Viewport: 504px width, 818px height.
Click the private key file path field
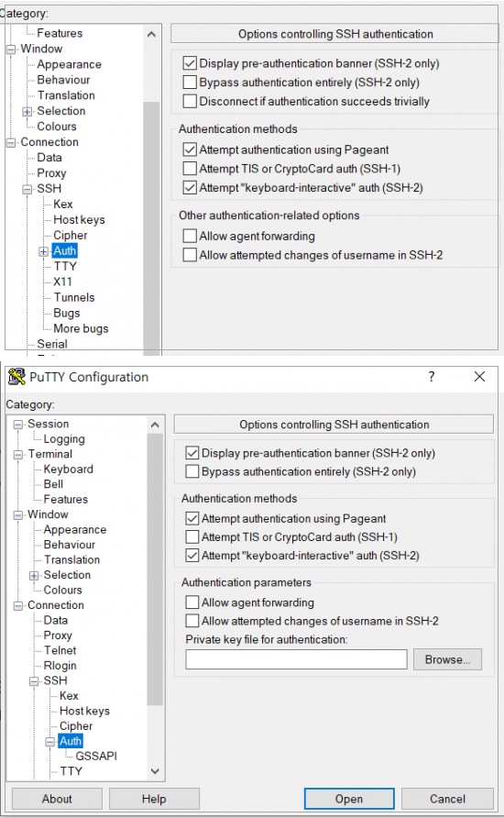point(296,659)
